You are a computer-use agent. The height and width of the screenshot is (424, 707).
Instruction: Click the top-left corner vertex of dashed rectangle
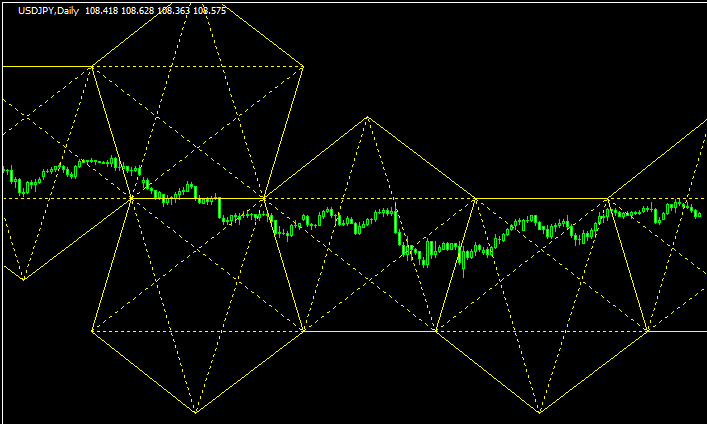tap(92, 67)
